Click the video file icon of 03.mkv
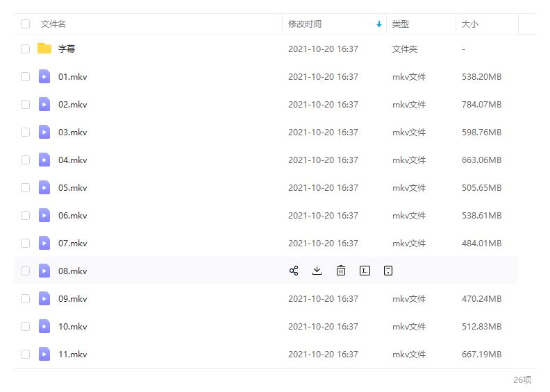 [44, 132]
